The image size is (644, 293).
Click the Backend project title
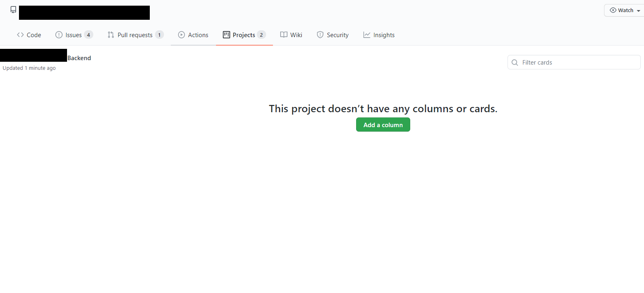point(79,58)
